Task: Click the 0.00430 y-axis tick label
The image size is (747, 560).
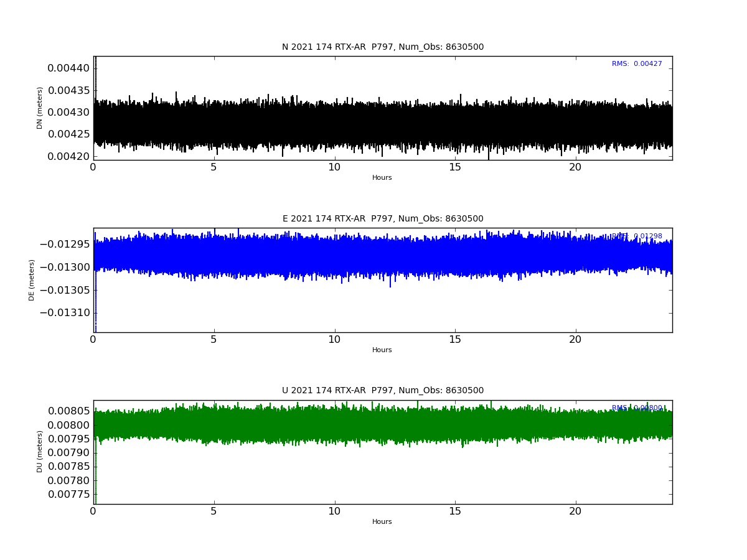Action: (68, 113)
